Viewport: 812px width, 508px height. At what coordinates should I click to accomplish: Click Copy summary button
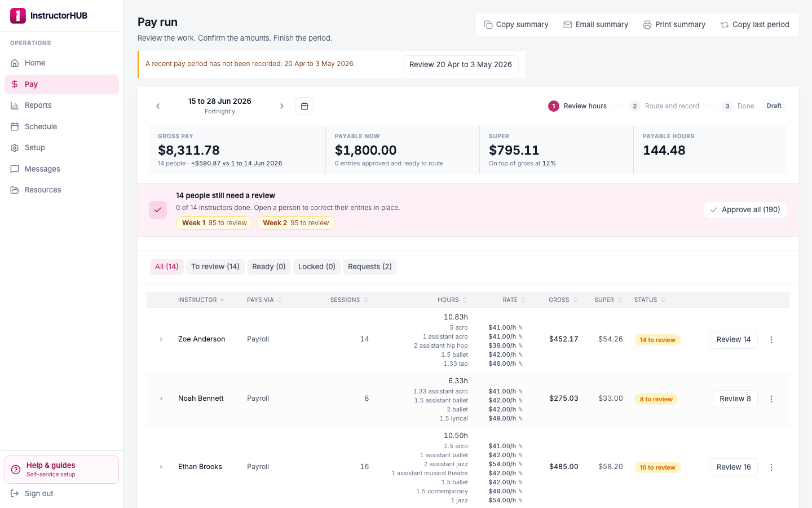516,24
